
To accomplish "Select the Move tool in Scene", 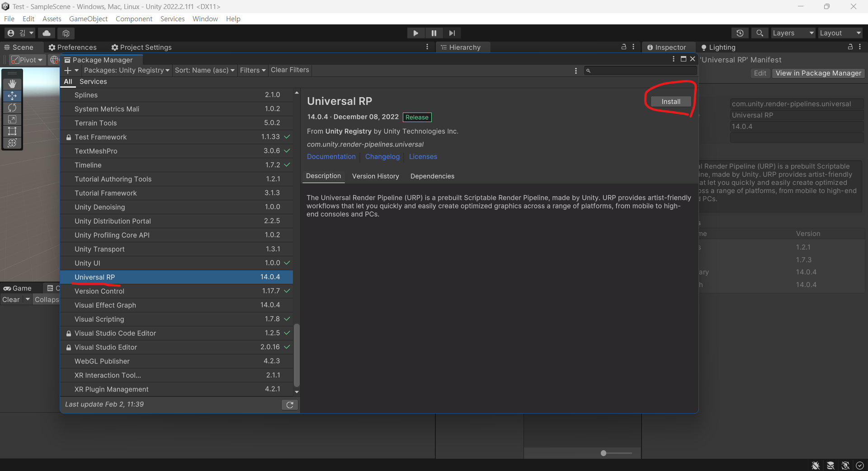I will (x=12, y=96).
